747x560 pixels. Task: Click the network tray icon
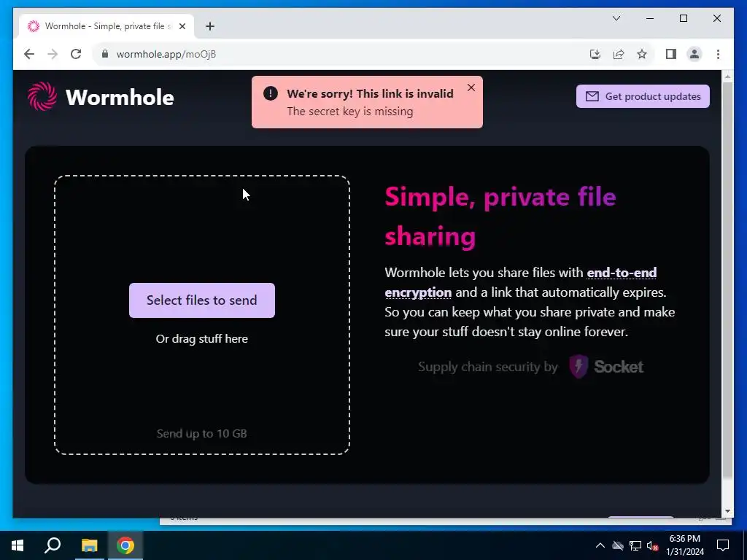(x=635, y=545)
